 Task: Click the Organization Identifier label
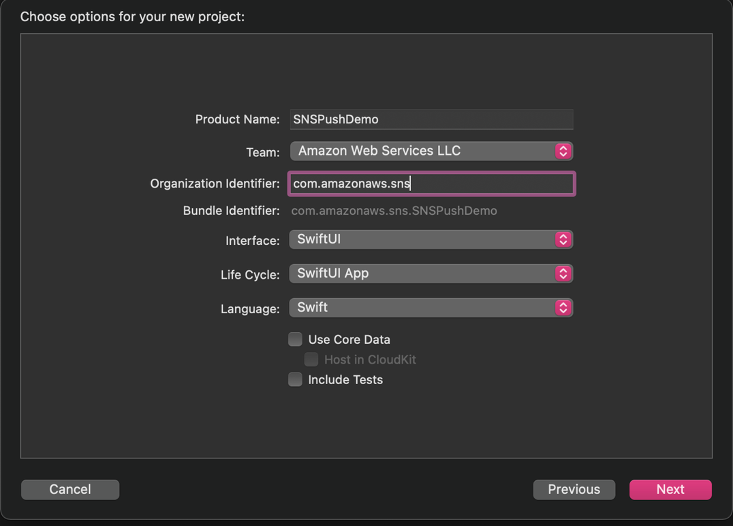coord(214,184)
